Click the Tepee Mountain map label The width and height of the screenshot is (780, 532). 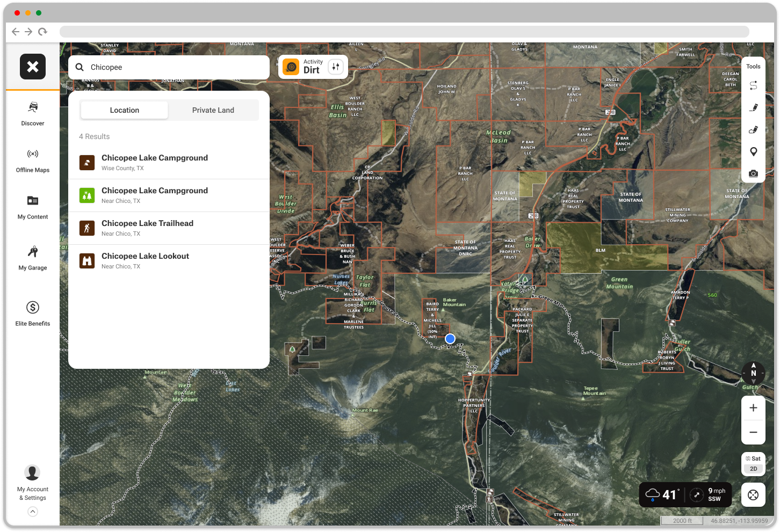point(594,391)
